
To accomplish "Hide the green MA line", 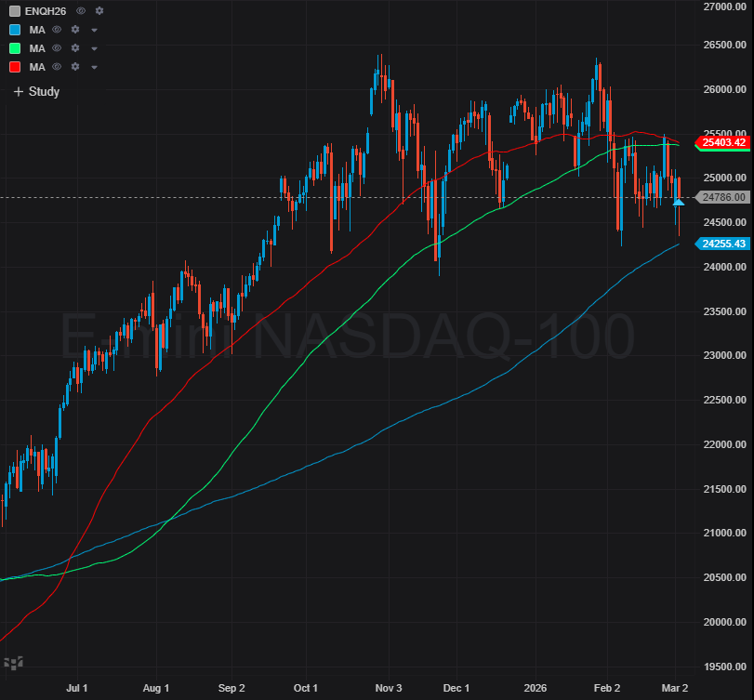I will (57, 47).
